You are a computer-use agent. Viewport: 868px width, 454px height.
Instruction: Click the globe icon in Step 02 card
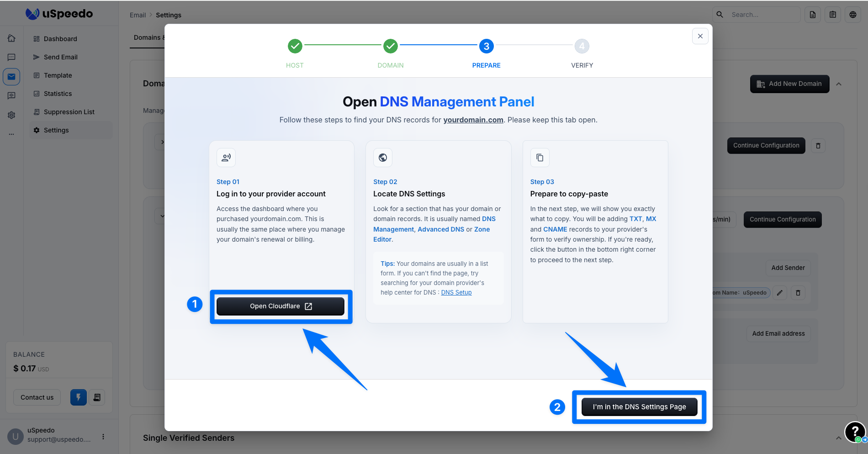click(x=383, y=158)
